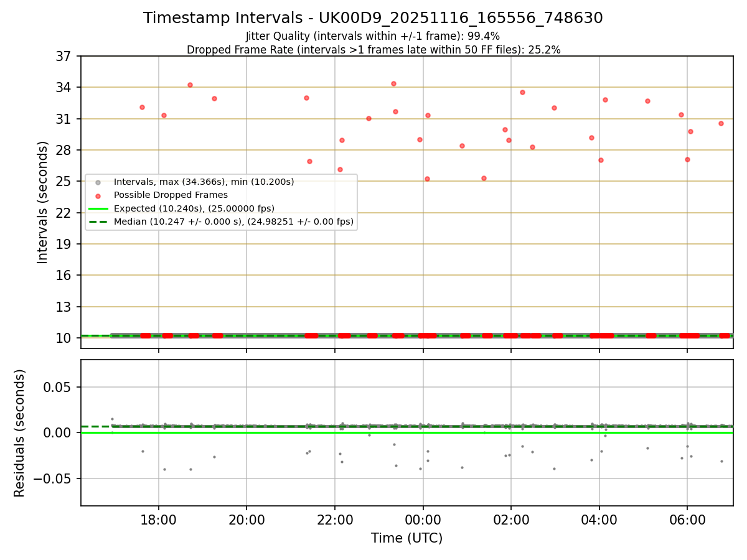Click the 00:00 tick label on time axis

pyautogui.click(x=423, y=519)
